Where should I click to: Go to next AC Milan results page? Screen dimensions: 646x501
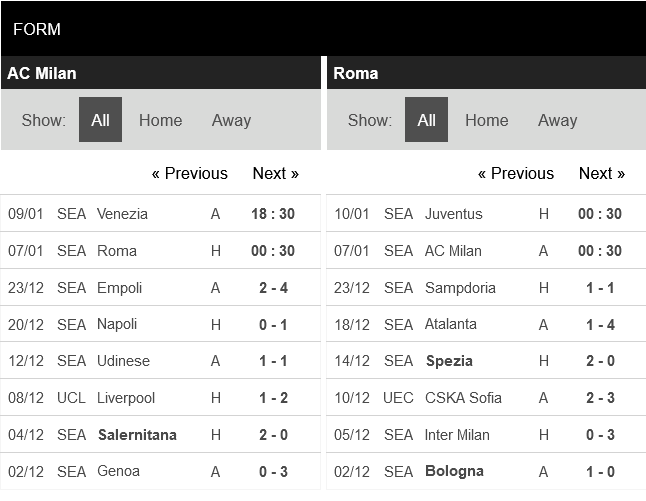click(x=275, y=173)
